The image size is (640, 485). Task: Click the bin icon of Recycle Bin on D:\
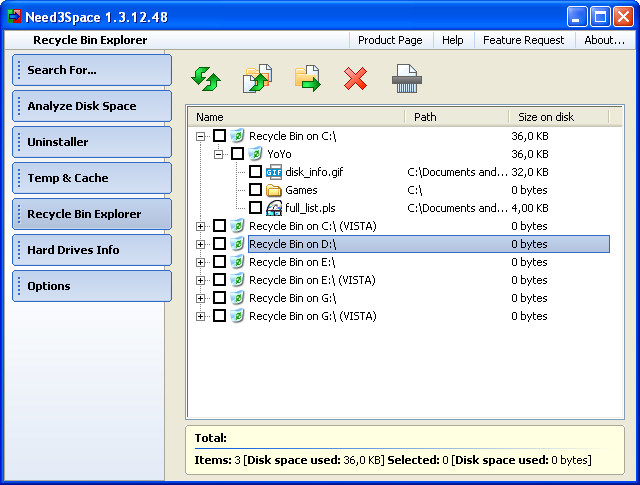pos(237,244)
